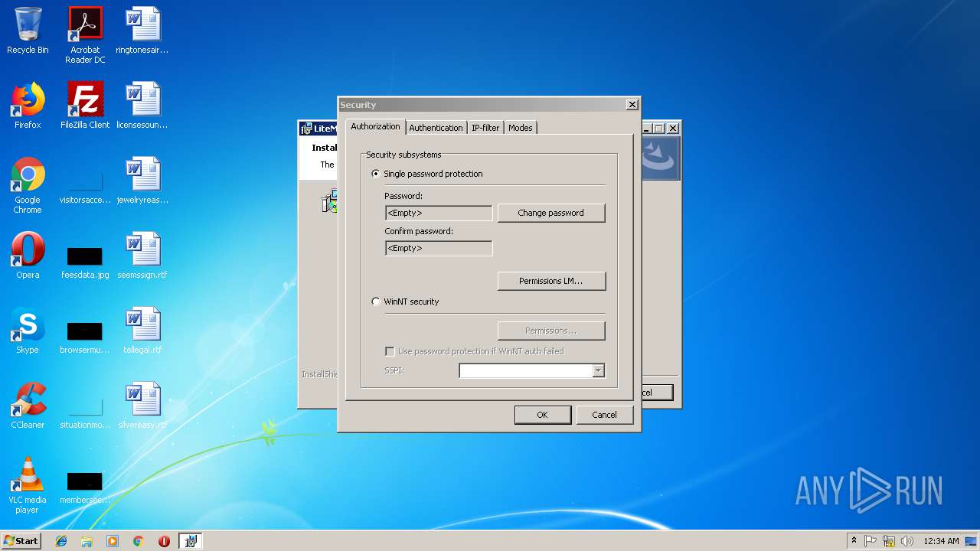Expand the SSPI dropdown
The height and width of the screenshot is (551, 980).
click(x=599, y=370)
